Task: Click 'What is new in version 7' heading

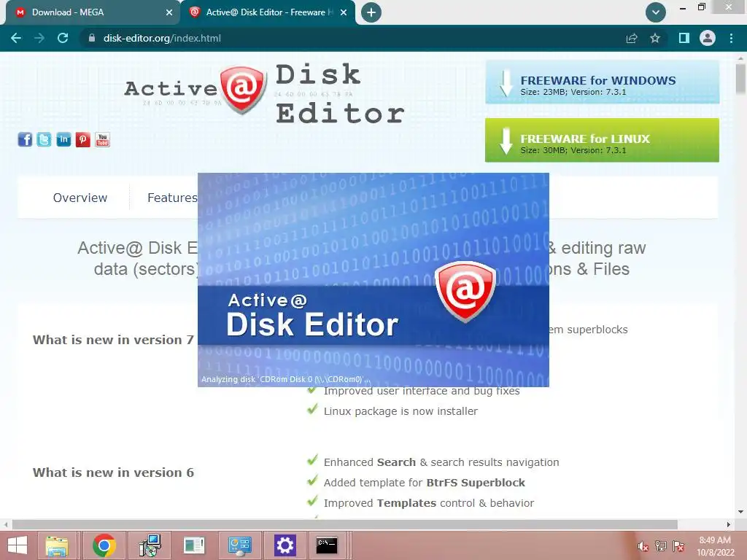Action: pos(113,340)
